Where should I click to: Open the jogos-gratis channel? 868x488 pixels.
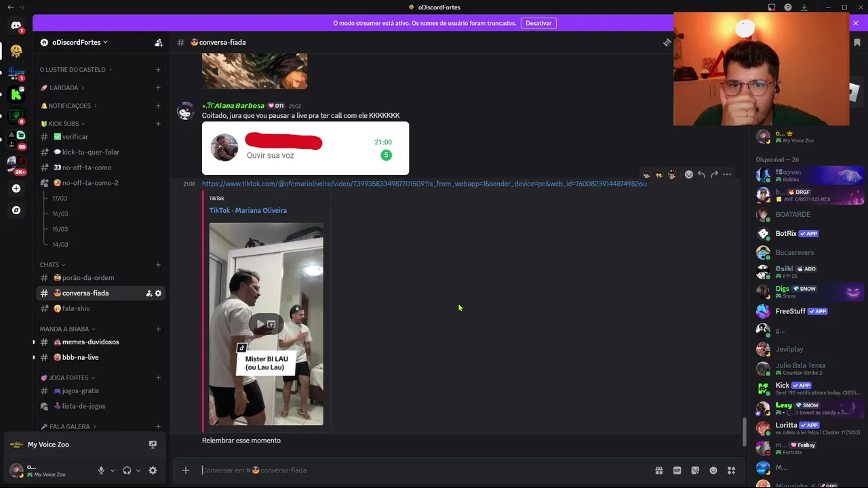[100, 391]
